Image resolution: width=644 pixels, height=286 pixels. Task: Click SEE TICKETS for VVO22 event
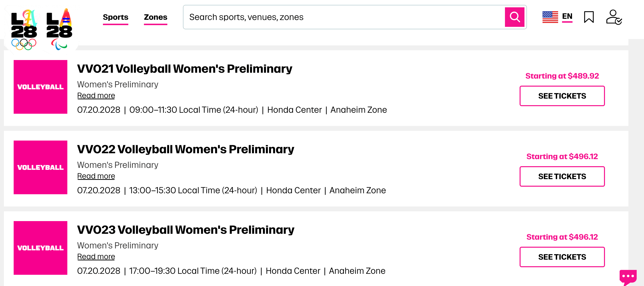562,176
